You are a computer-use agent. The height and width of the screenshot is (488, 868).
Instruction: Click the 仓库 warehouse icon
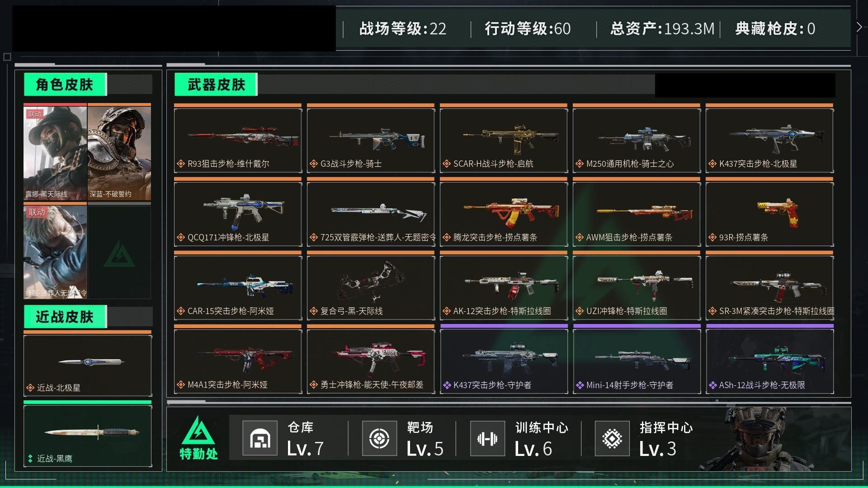click(260, 438)
